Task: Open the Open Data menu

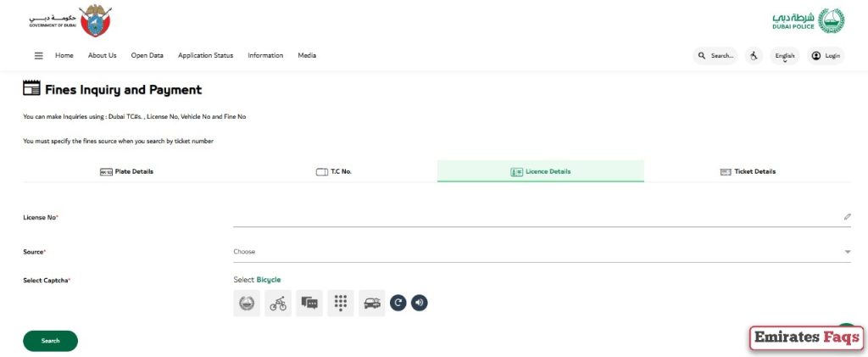Action: click(x=147, y=56)
